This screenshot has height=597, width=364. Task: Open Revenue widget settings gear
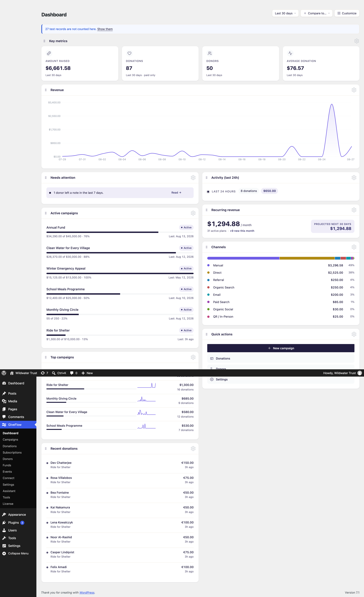354,90
